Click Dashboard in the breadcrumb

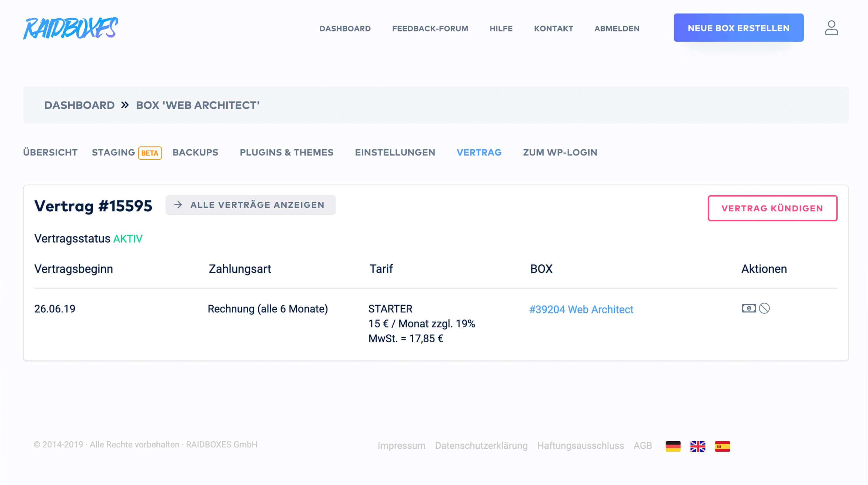tap(79, 105)
